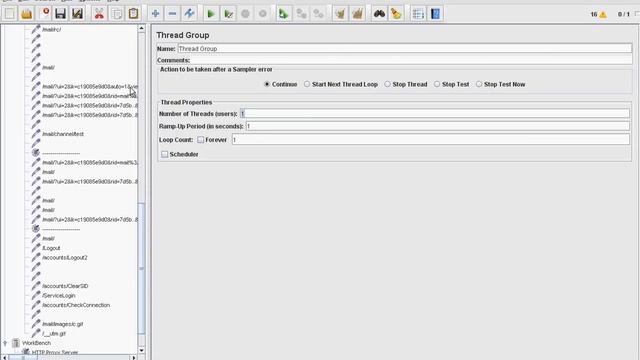This screenshot has width=640, height=360.
Task: Toggle enable/disable of selected element
Action: (189, 14)
